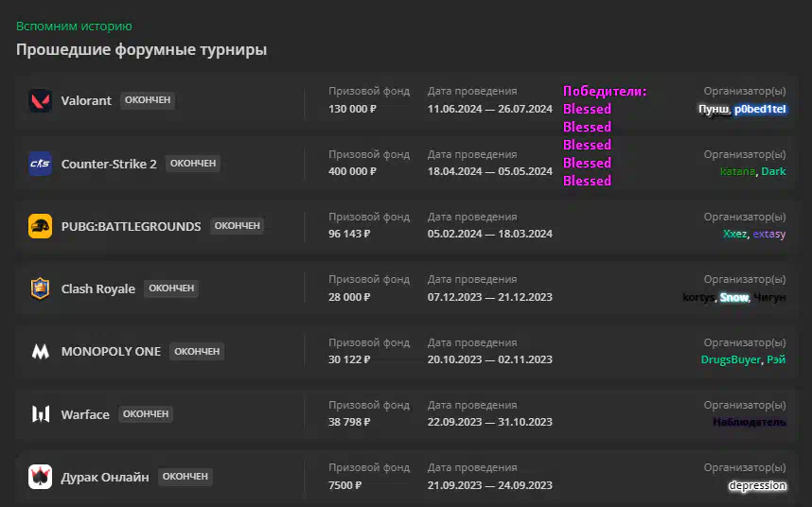The height and width of the screenshot is (507, 812).
Task: Click dates 21.09.2023 — 24.09.2023
Action: (x=490, y=486)
